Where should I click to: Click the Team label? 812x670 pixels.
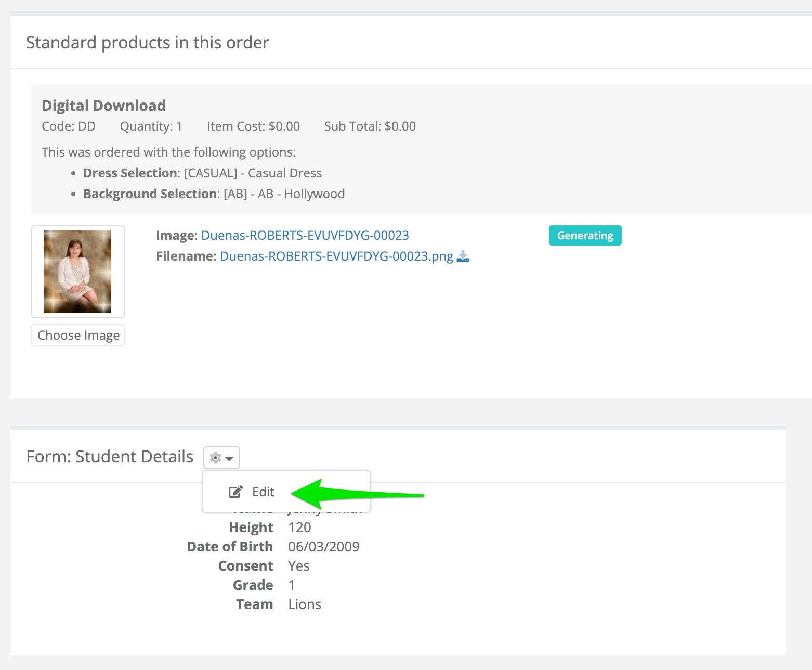(255, 604)
